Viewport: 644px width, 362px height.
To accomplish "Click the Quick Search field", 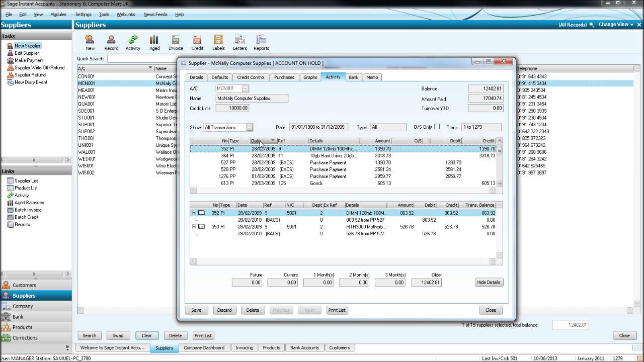I will pyautogui.click(x=142, y=59).
